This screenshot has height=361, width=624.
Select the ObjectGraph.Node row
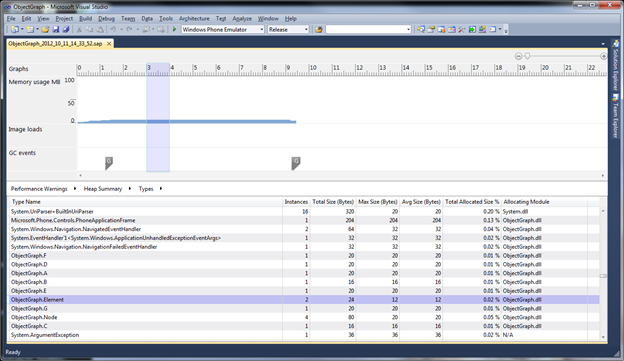pos(304,317)
